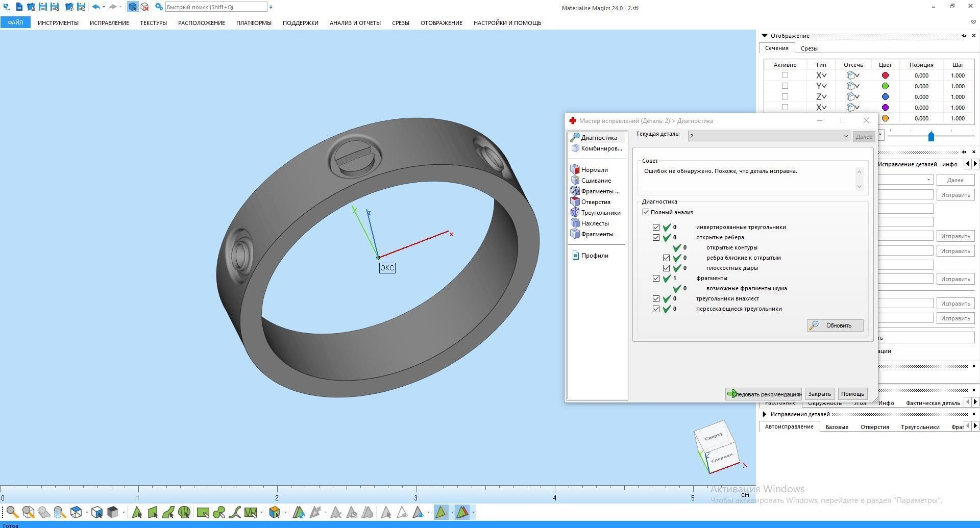Click the unload part cube with red X

tap(145, 7)
